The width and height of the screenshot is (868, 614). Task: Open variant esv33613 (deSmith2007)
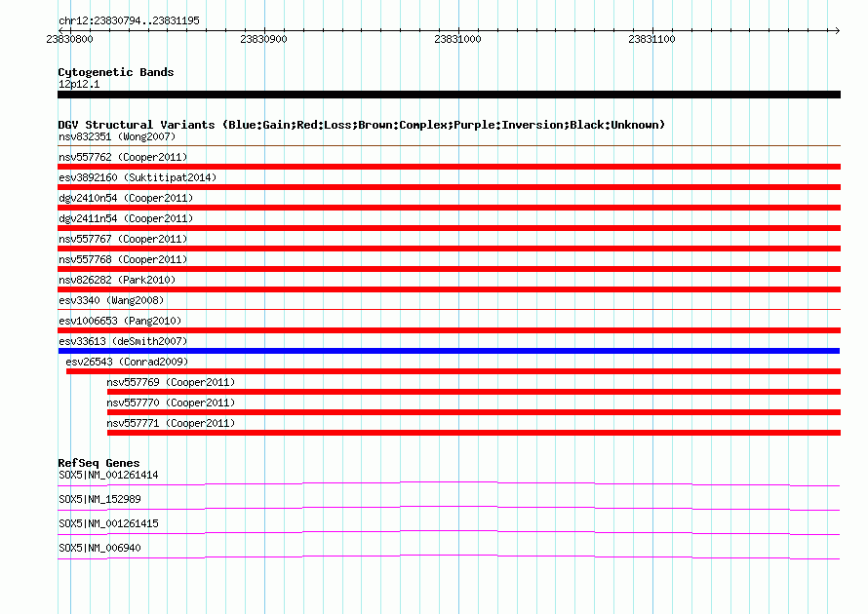click(123, 341)
